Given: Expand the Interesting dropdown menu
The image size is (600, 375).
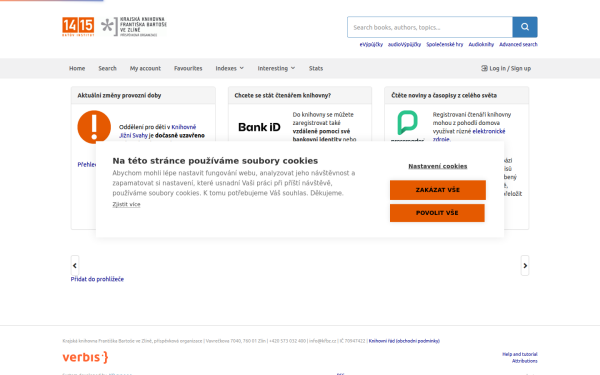Looking at the screenshot, I should (x=276, y=68).
